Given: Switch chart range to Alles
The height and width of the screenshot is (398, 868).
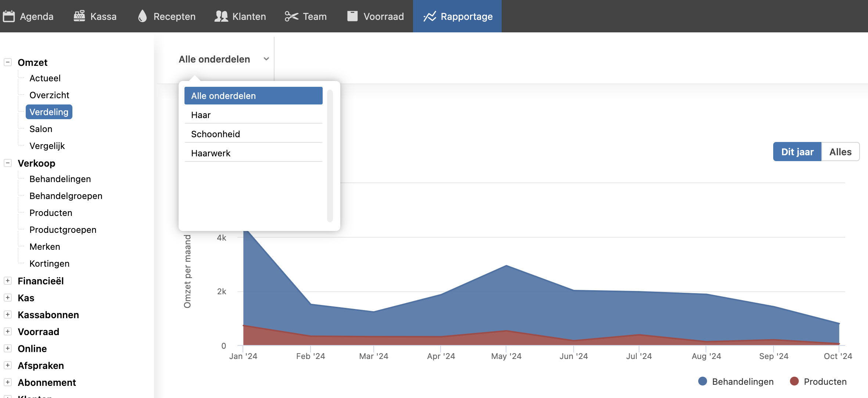Looking at the screenshot, I should 840,152.
